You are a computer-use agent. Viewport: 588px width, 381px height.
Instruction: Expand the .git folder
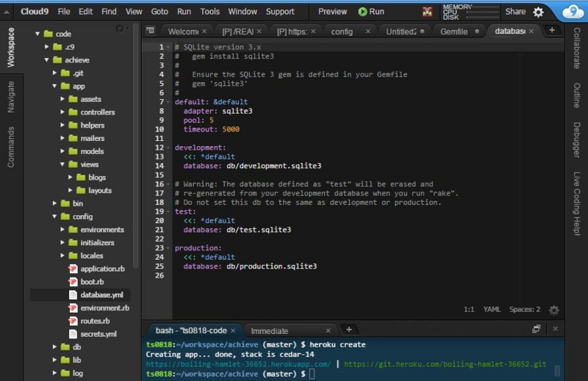coord(54,73)
